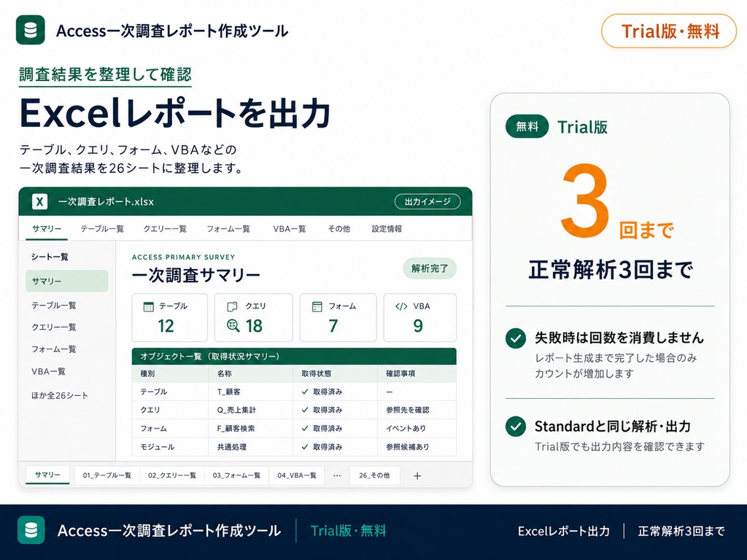Screen dimensions: 747x560
Task: Click footer Trial版・無料 label
Action: point(348,531)
